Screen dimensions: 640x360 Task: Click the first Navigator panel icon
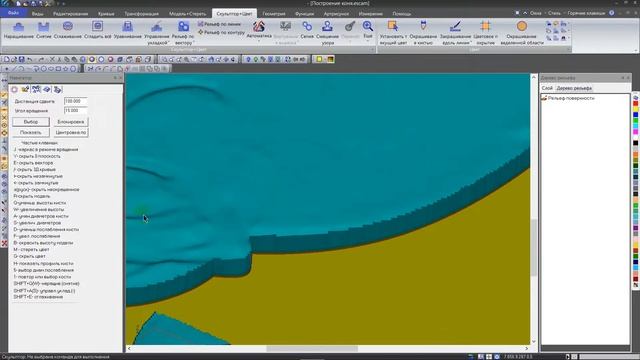click(15, 89)
